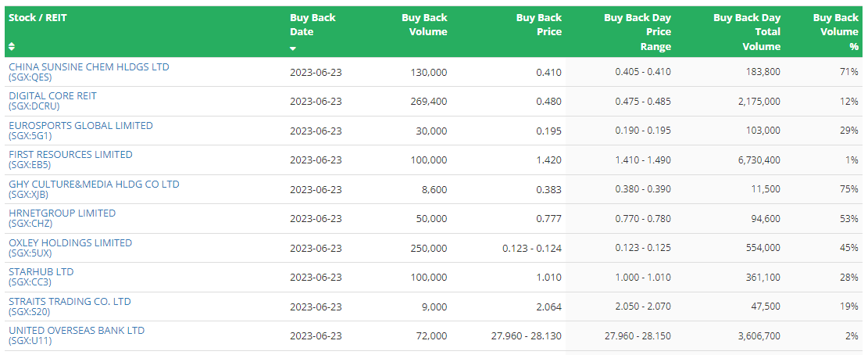Click the United Overseas Bank 72,000 volume cell
The image size is (868, 355).
coord(433,336)
